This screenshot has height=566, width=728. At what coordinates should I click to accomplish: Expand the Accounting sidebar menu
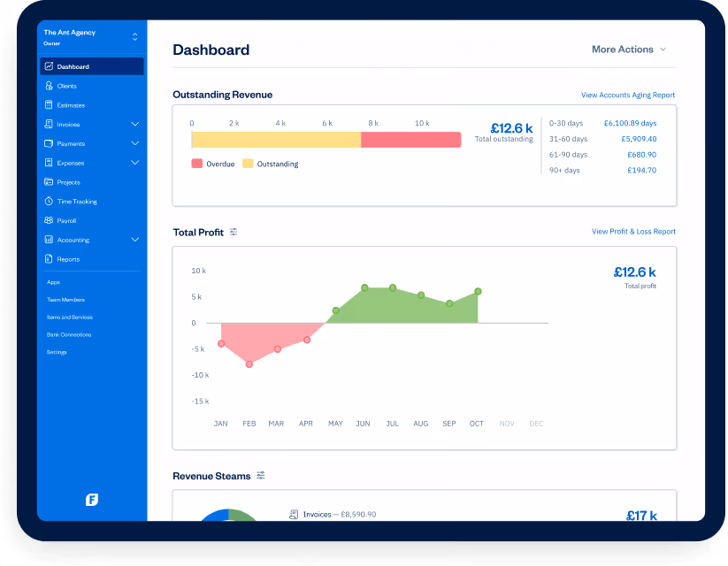[134, 239]
